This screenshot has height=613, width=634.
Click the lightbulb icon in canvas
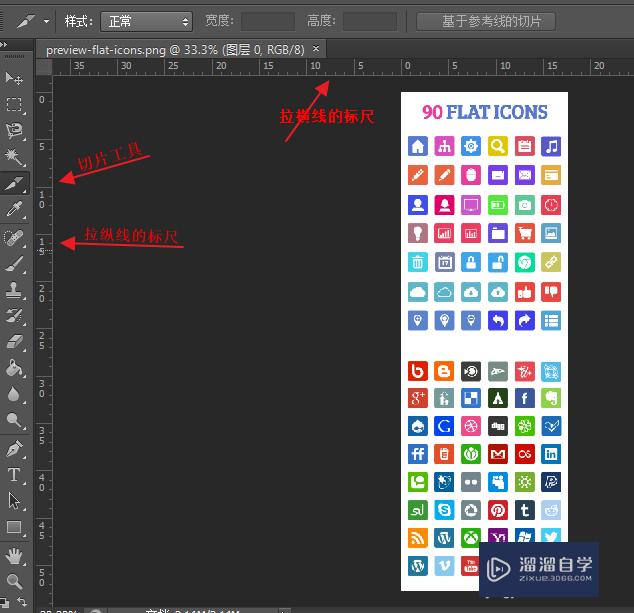[418, 233]
